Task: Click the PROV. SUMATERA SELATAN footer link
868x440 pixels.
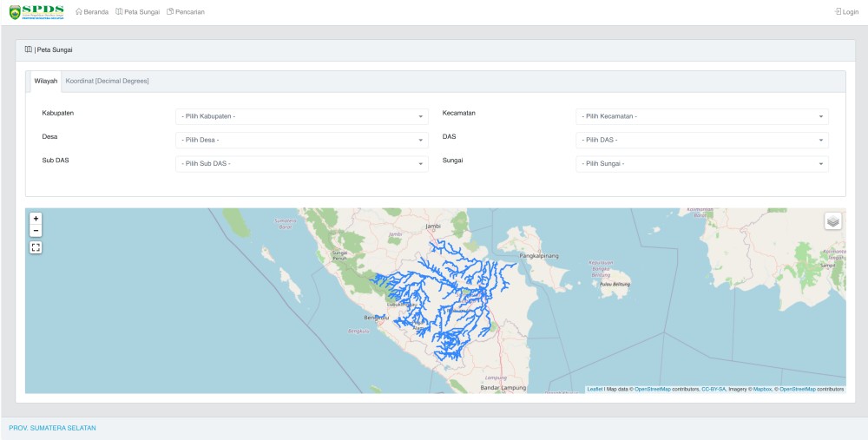Action: point(53,429)
